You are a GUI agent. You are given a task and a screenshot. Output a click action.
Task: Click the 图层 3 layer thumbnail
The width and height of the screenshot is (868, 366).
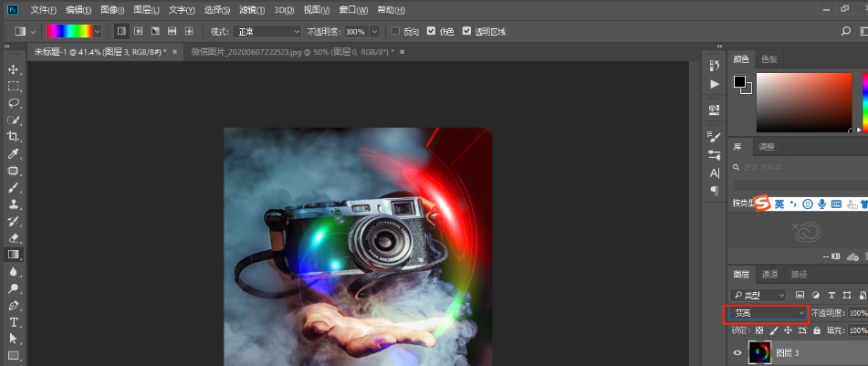coord(759,352)
